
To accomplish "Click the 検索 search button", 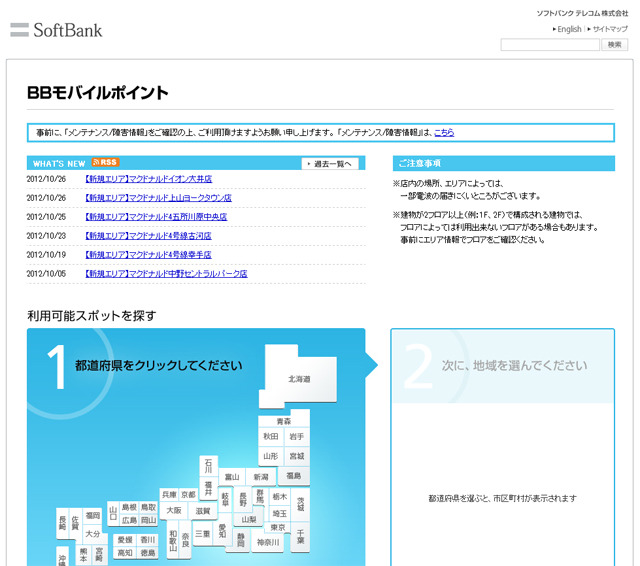I will click(x=614, y=44).
